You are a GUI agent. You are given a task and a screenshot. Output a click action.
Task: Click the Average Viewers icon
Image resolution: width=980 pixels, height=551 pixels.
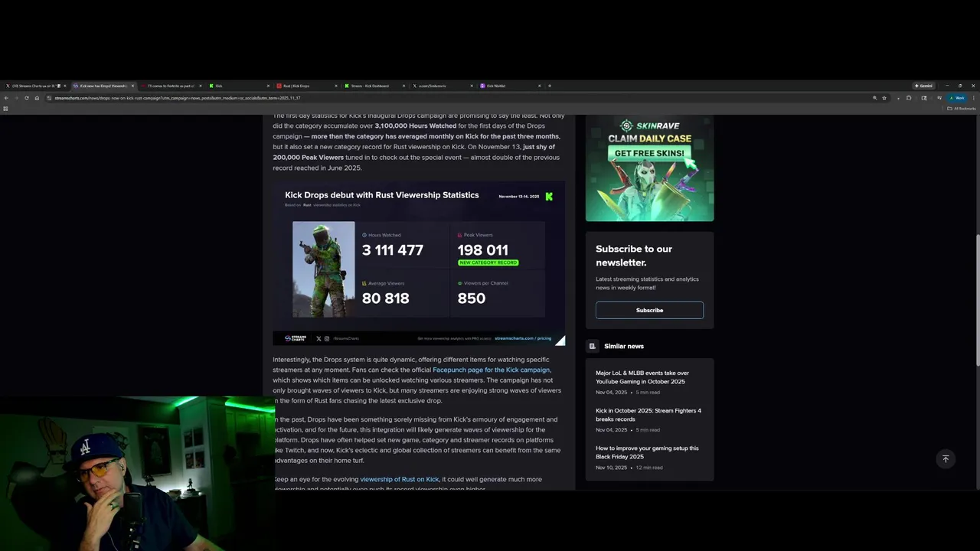(364, 283)
